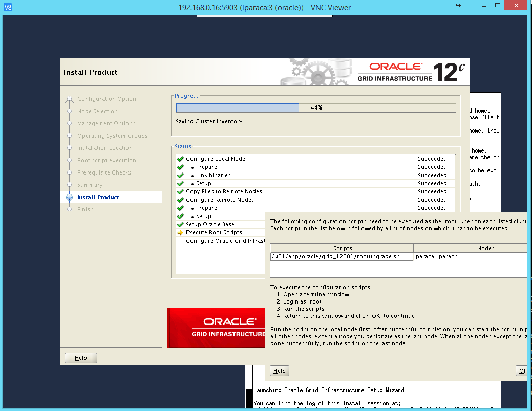Click the Scripts column header
This screenshot has width=532, height=411.
coord(342,248)
